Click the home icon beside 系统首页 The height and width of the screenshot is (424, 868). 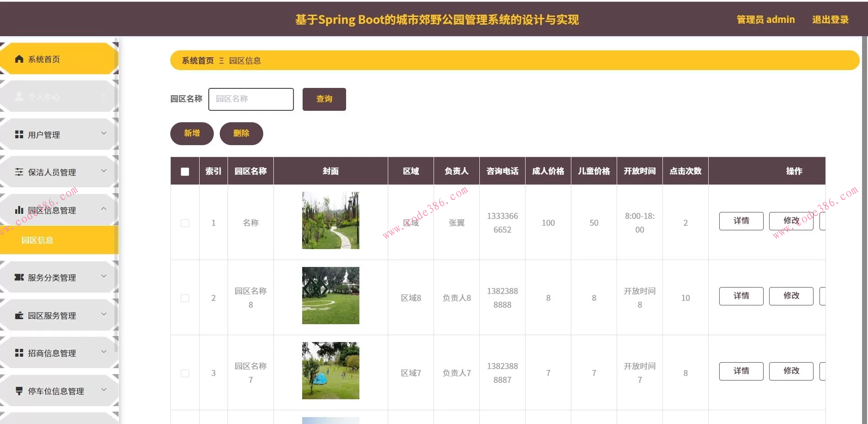tap(19, 59)
